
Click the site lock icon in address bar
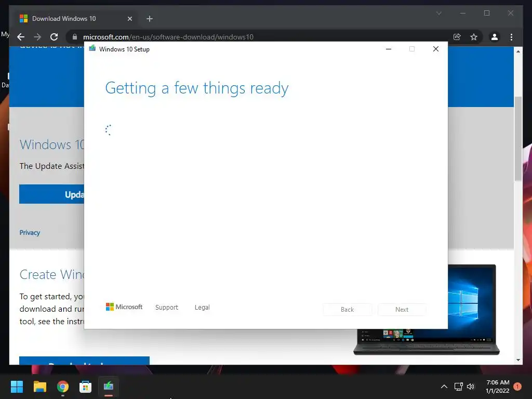point(75,37)
